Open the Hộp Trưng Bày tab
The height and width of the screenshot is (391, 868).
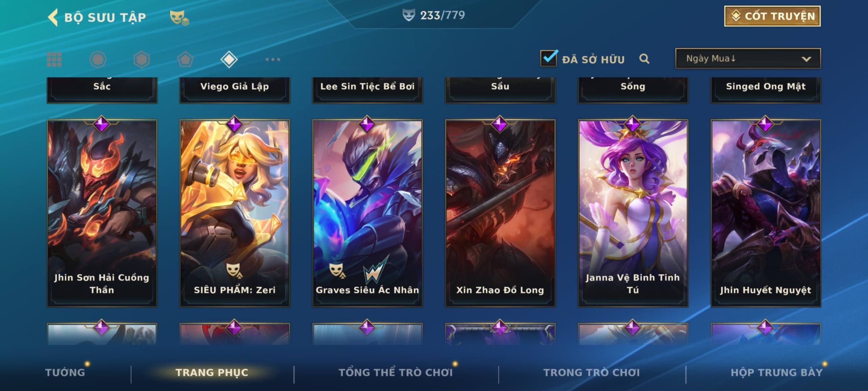pos(776,373)
